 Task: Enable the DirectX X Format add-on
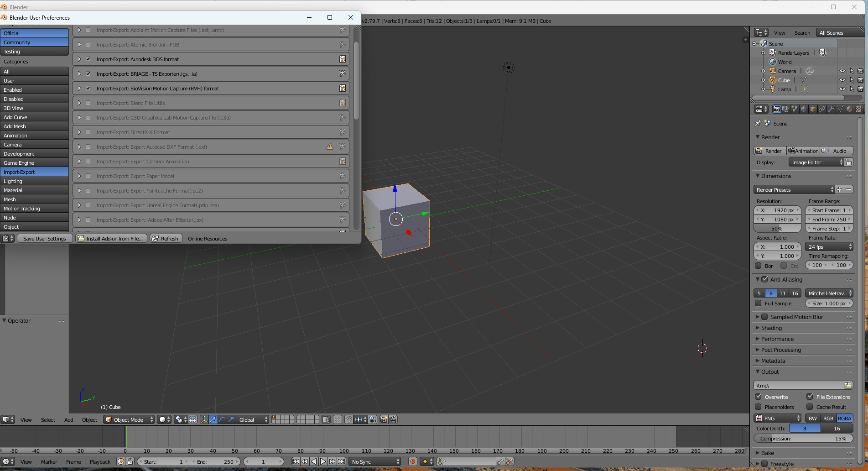(88, 132)
